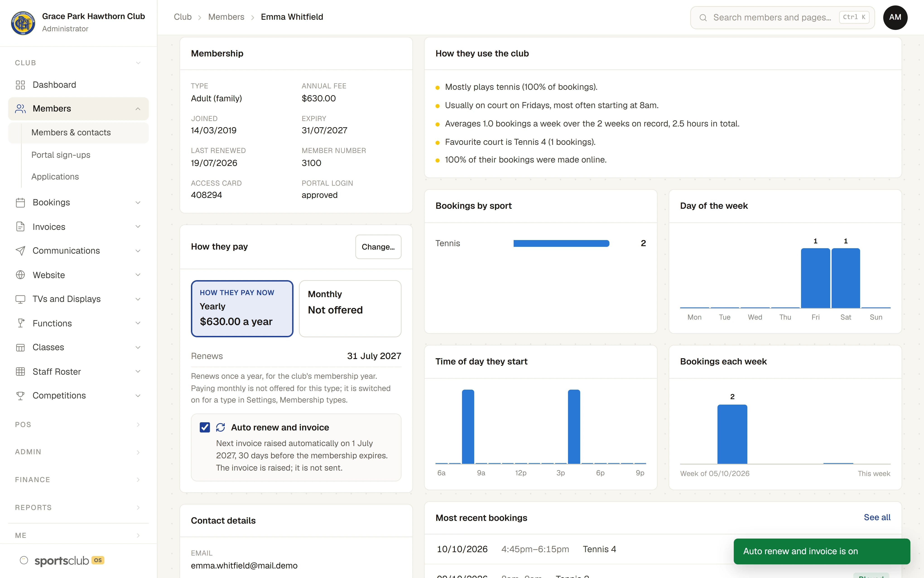Click the Bookings calendar icon

click(x=20, y=203)
